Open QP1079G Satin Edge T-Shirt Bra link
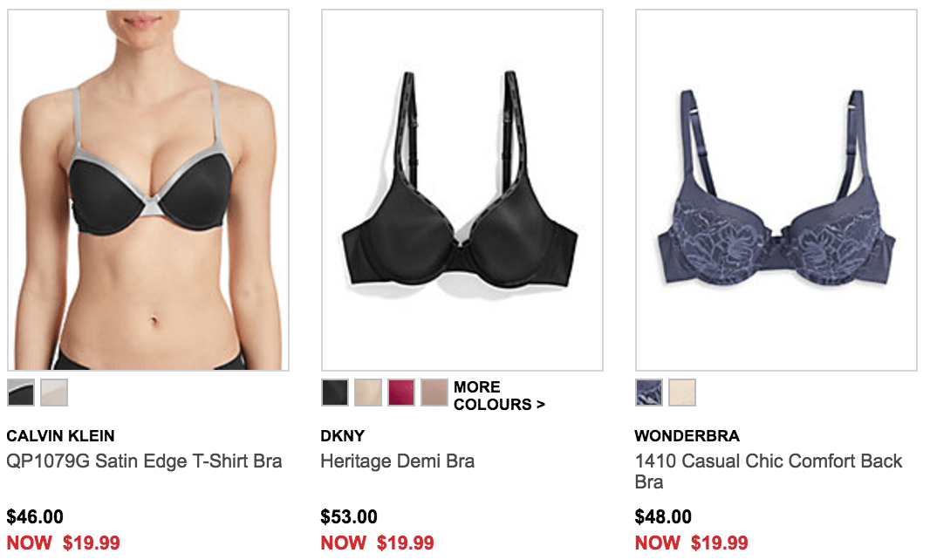Image resolution: width=930 pixels, height=560 pixels. tap(144, 461)
